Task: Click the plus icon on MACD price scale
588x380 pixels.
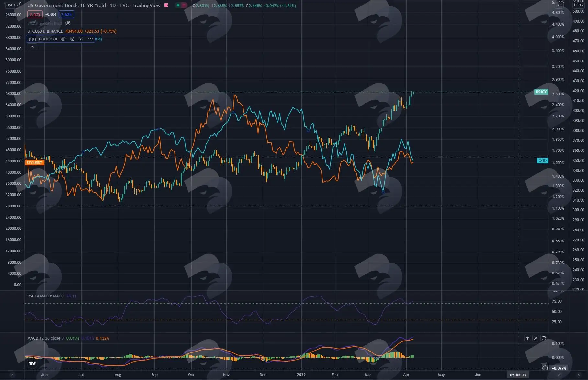Action: (x=545, y=368)
